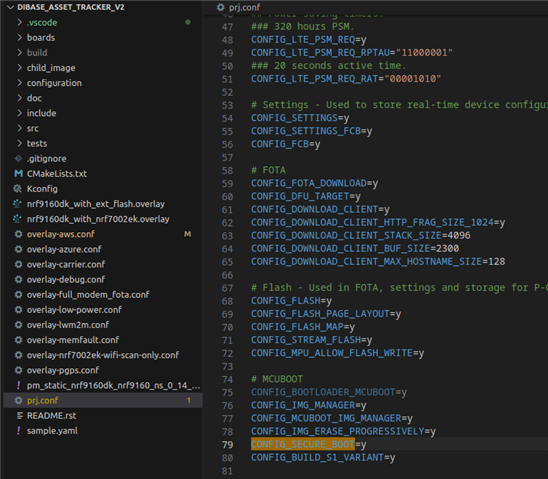Click the overlay-nrf7002ek-wifi-scan-only.conf gear icon

[18, 355]
